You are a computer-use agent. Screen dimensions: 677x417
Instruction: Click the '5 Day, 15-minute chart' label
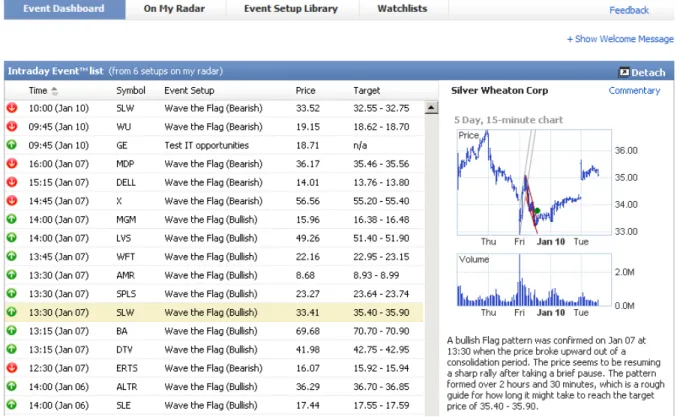coord(508,120)
